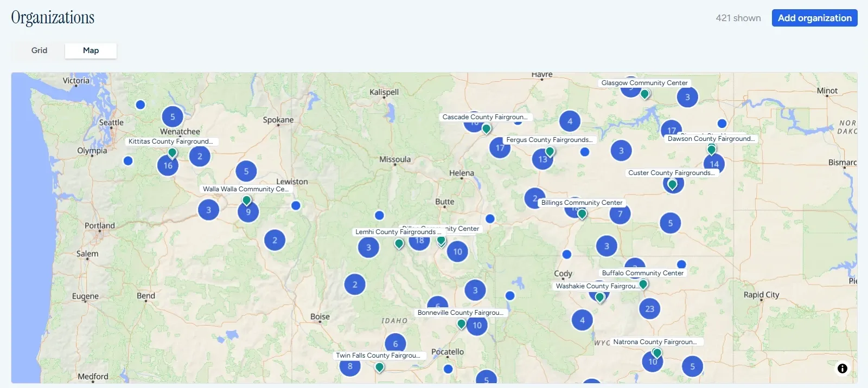This screenshot has height=388, width=868.
Task: Expand cluster 13 near Fergus County
Action: click(x=542, y=159)
